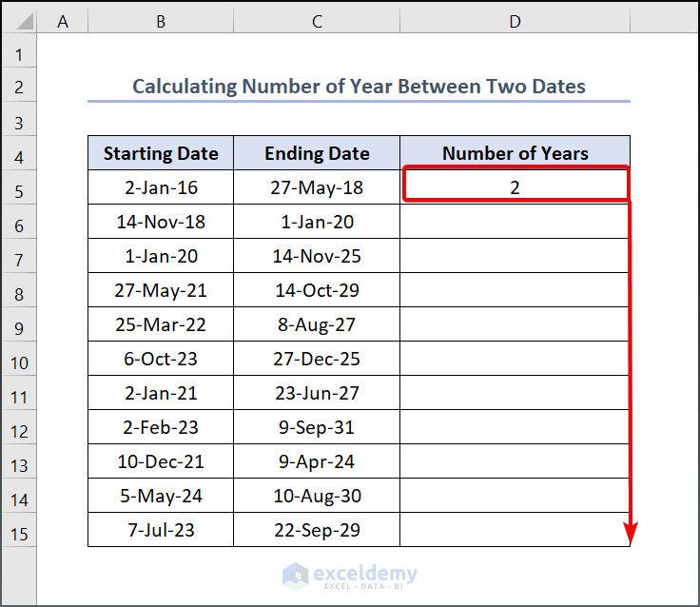Click the title 'Calculating Number of Year Between Two Dates'
Viewport: 700px width, 607px height.
click(x=359, y=87)
